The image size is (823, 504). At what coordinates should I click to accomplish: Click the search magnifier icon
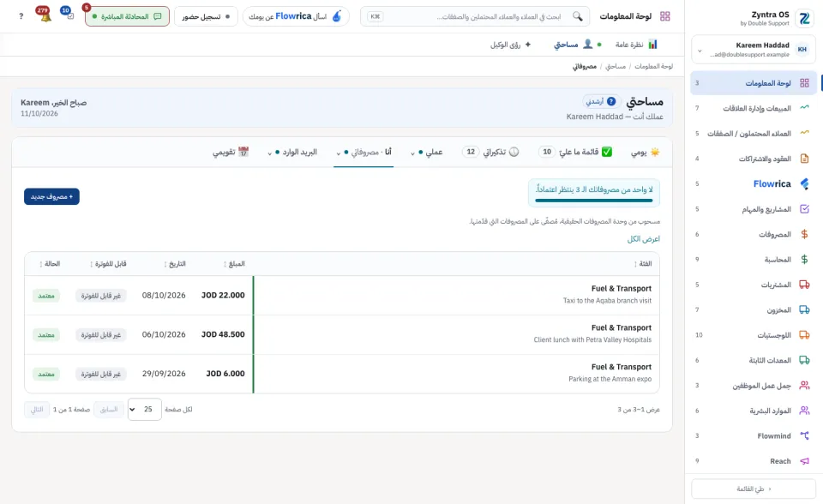point(577,16)
